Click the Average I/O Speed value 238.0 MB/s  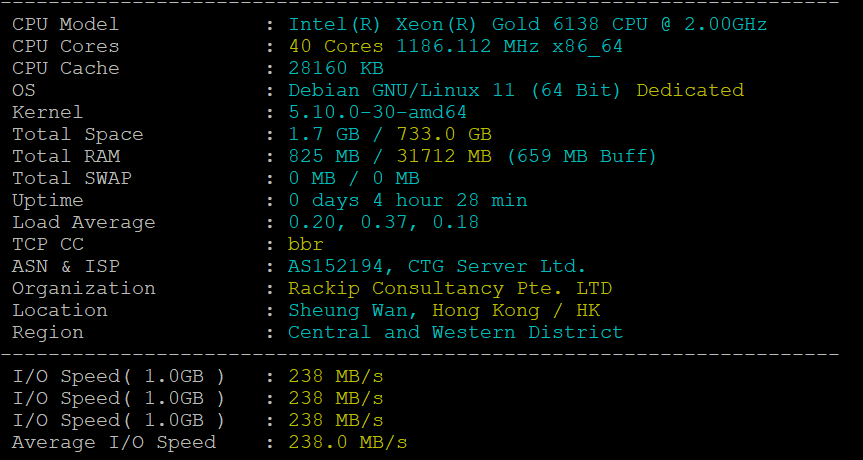coord(348,442)
